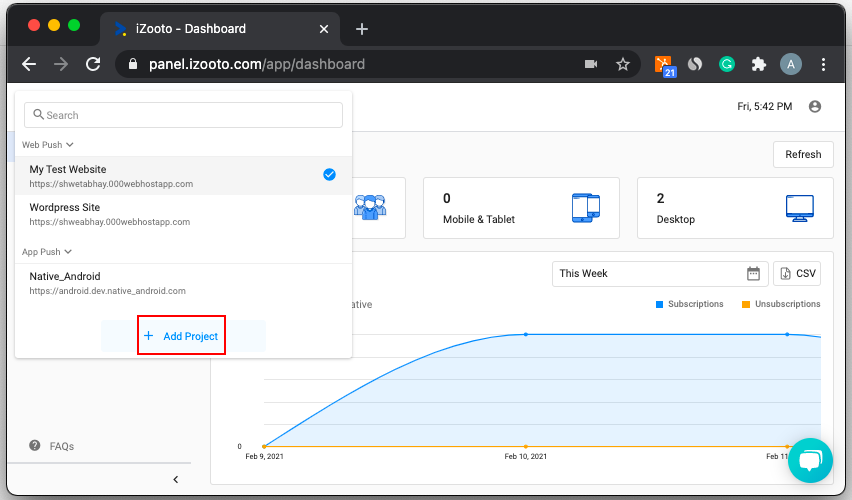
Task: Switch to the iZooto - Dashboard tab
Action: pos(220,29)
